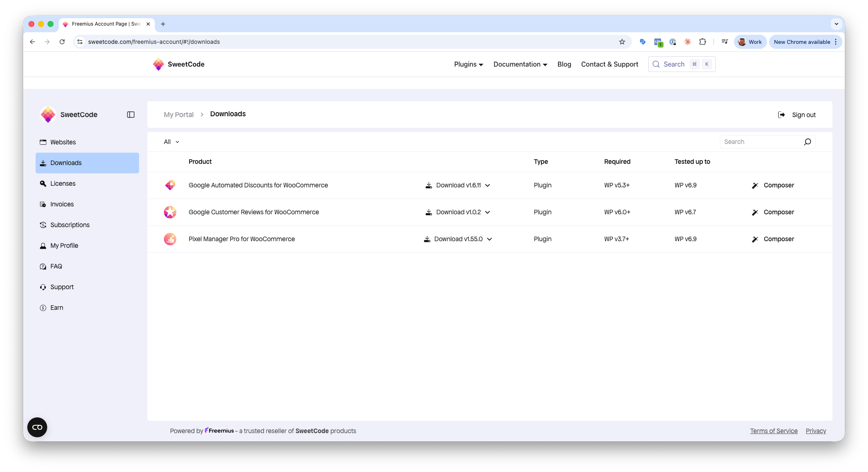This screenshot has width=868, height=472.
Task: Collapse the sidebar using the panel toggle
Action: pyautogui.click(x=130, y=115)
